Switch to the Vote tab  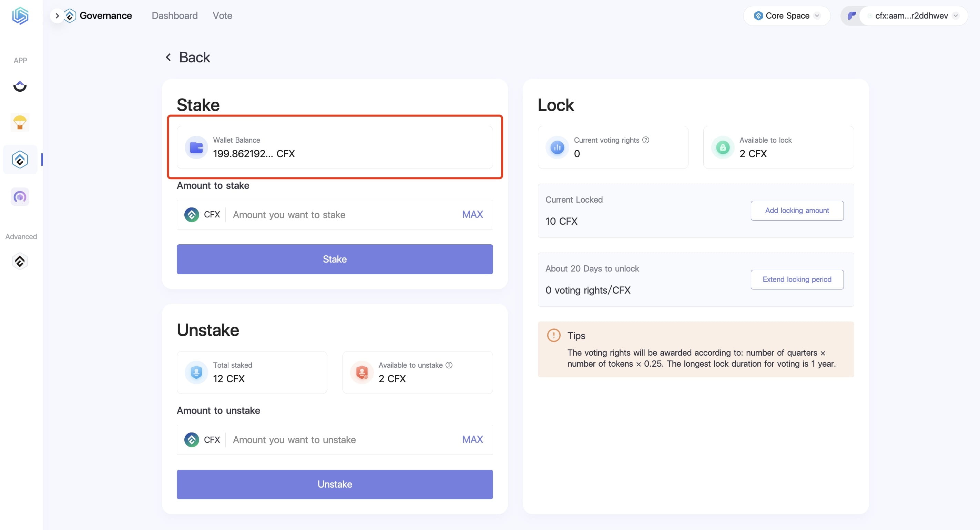pyautogui.click(x=222, y=16)
